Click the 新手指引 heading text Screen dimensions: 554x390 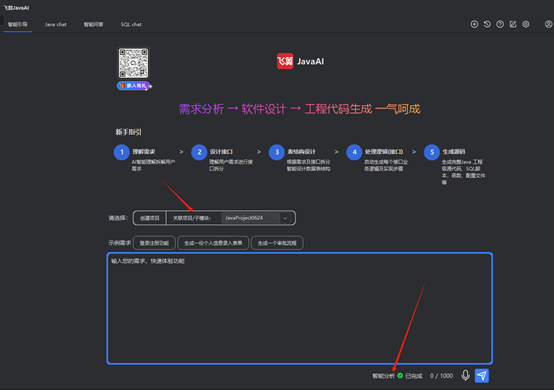coord(129,132)
